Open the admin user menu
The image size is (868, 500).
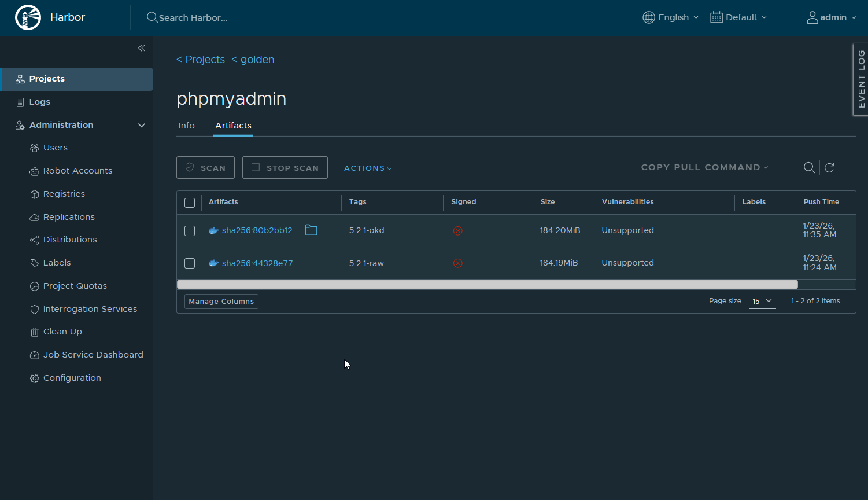pos(832,17)
